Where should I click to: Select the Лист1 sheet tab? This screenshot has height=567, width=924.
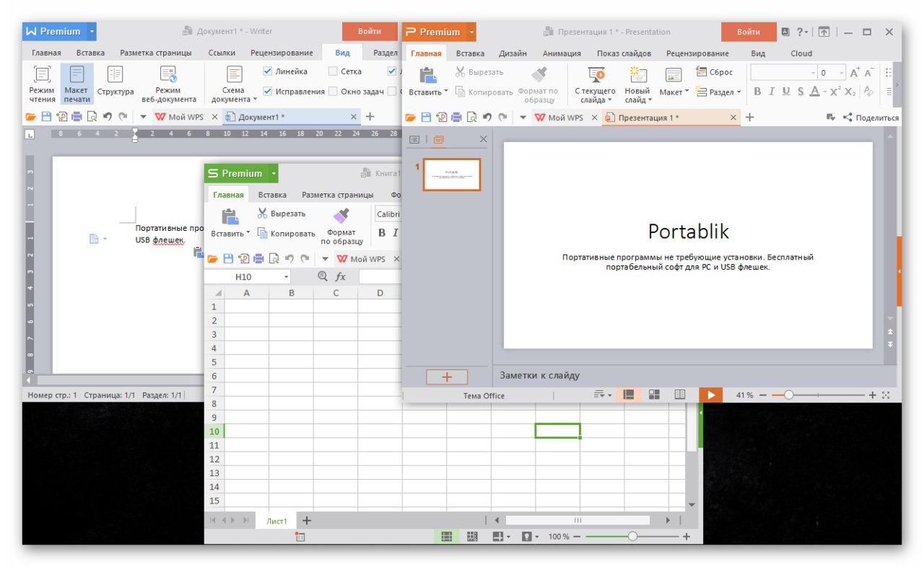[x=276, y=521]
